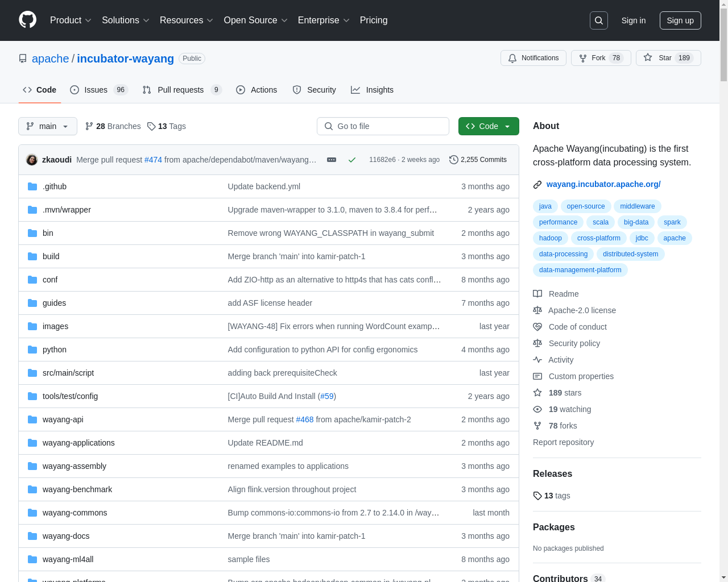Open the 'Update backend.yml' commit message
728x582 pixels.
[264, 186]
